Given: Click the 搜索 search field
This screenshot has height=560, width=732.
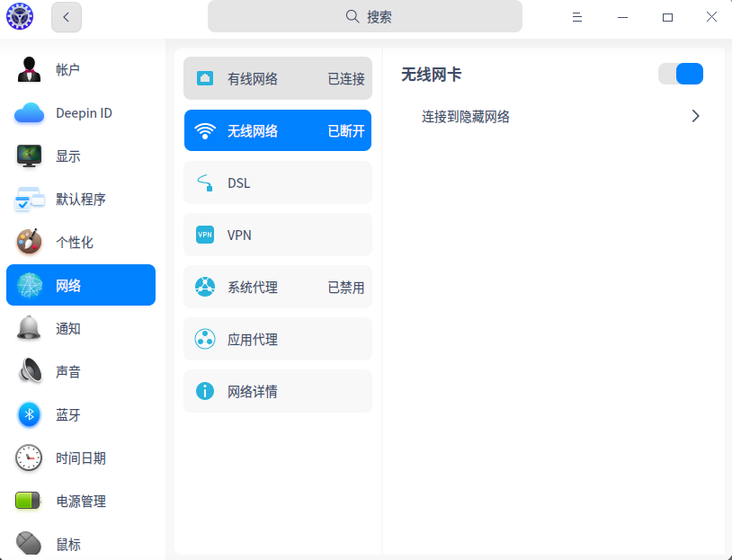Looking at the screenshot, I should point(364,16).
